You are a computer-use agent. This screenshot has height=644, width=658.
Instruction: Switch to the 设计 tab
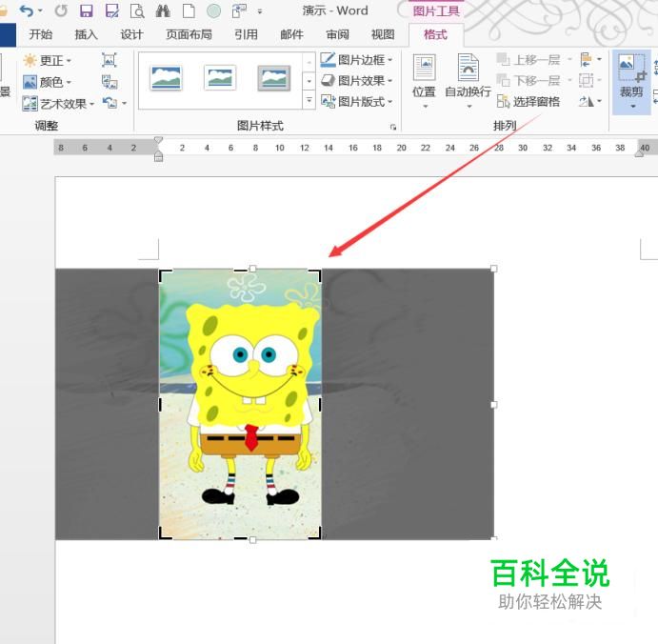(x=131, y=34)
